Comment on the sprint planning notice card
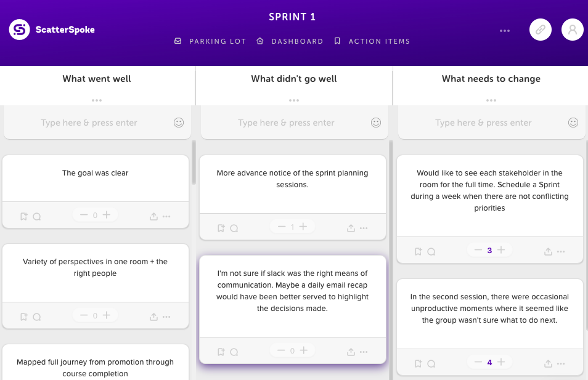The width and height of the screenshot is (588, 380). (x=234, y=228)
